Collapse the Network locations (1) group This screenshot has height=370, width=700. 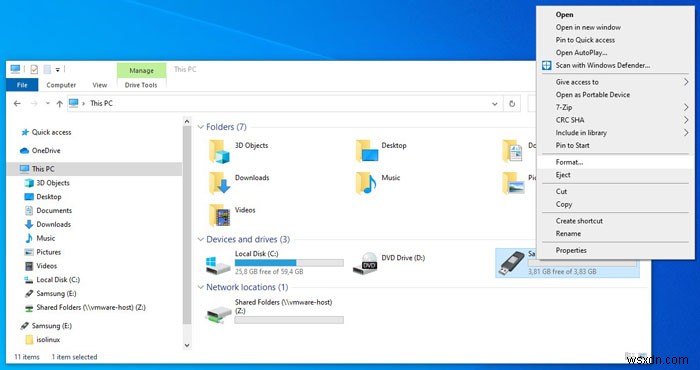click(x=200, y=287)
